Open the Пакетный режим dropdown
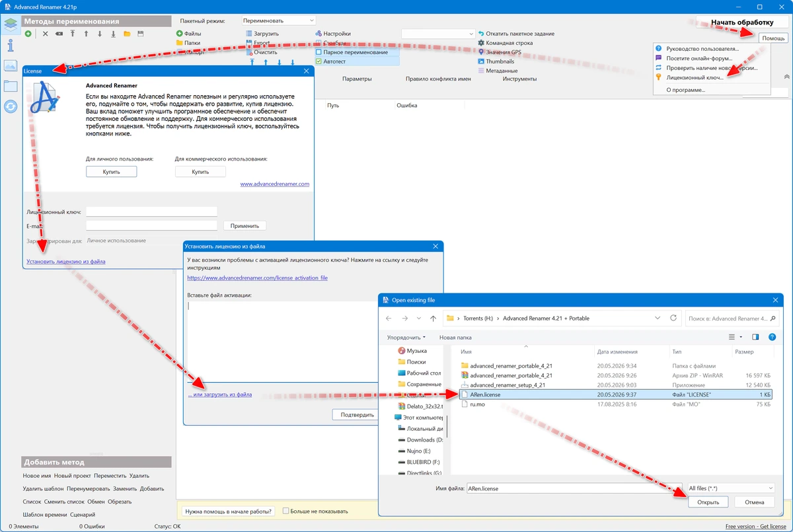 pyautogui.click(x=279, y=21)
